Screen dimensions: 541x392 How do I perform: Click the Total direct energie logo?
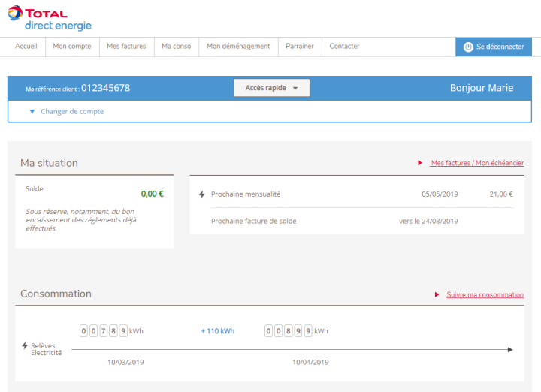click(50, 18)
